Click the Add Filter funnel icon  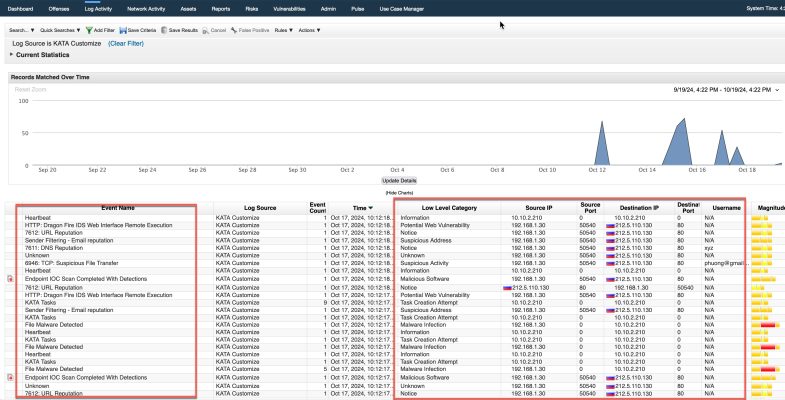click(x=89, y=31)
